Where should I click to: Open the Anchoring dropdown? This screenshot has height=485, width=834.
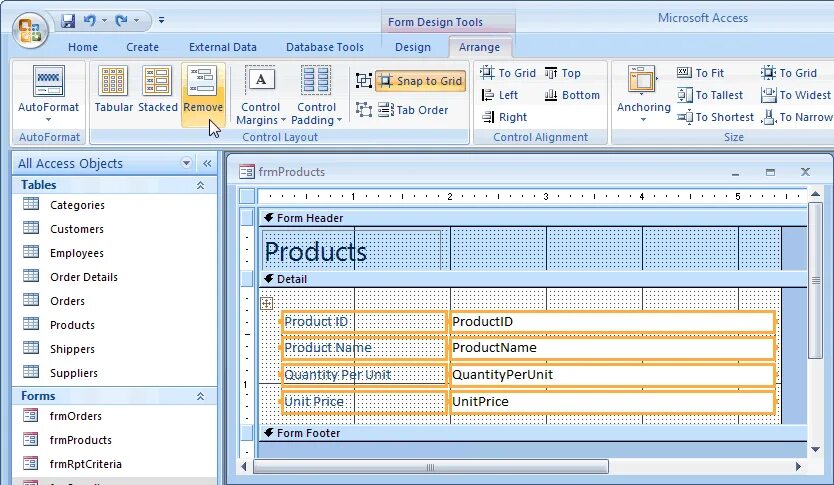pyautogui.click(x=643, y=94)
